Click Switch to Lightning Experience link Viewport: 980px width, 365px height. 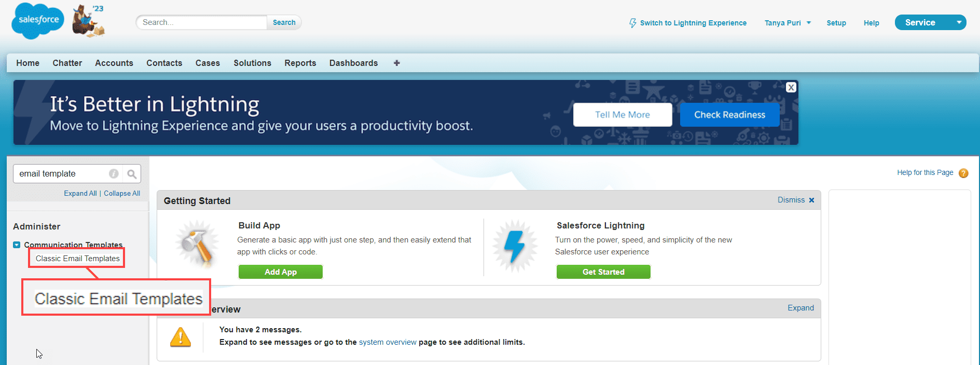[693, 23]
